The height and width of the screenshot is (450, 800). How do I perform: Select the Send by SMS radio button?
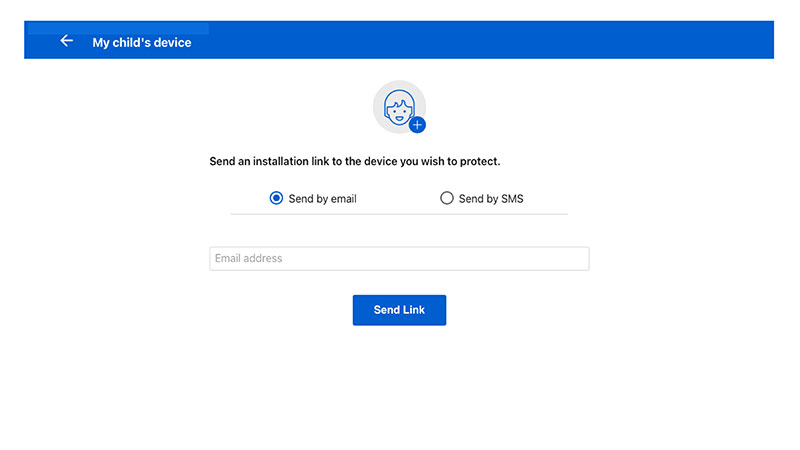click(x=446, y=198)
